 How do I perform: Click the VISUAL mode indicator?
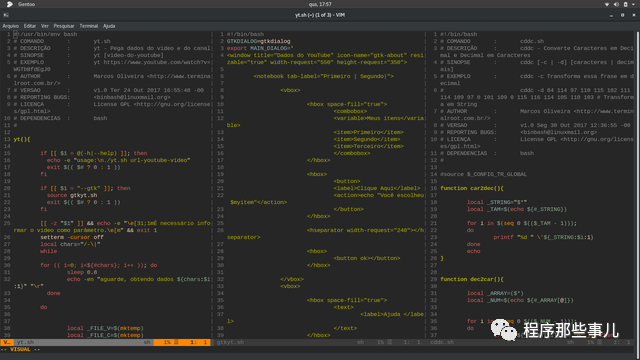coord(20,349)
